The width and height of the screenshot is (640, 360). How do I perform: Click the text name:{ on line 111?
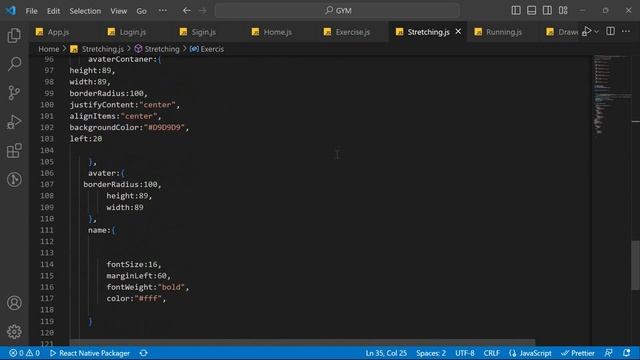pyautogui.click(x=102, y=230)
